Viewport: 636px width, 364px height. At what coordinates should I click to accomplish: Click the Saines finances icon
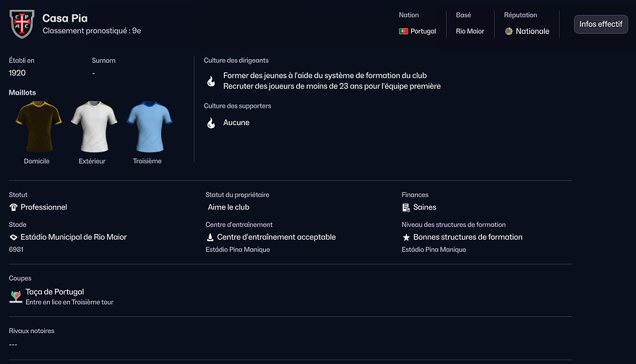[x=406, y=207]
